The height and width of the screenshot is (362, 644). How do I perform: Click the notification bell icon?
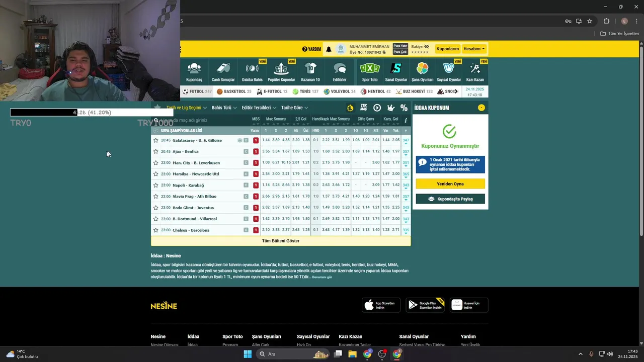point(329,49)
